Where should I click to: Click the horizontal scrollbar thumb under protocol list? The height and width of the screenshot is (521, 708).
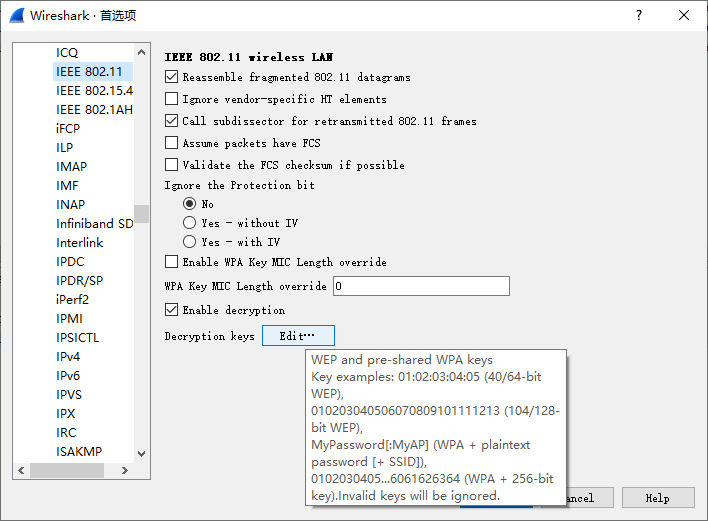(67, 470)
